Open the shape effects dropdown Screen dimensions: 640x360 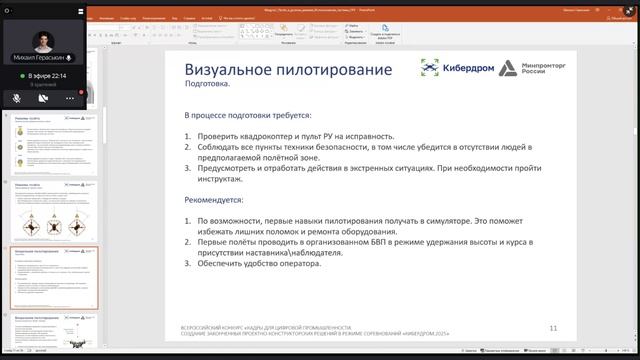click(x=324, y=37)
